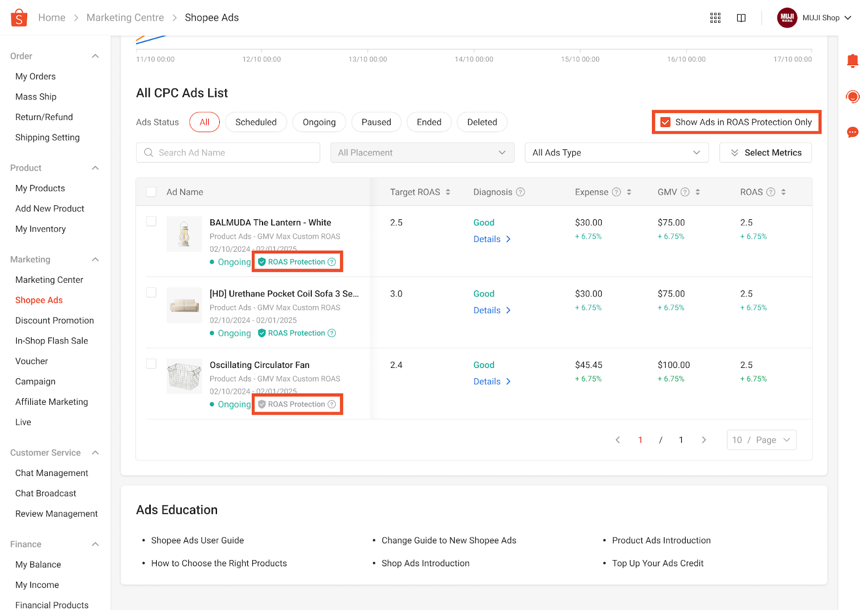Collapse the Order sidebar section

point(95,56)
